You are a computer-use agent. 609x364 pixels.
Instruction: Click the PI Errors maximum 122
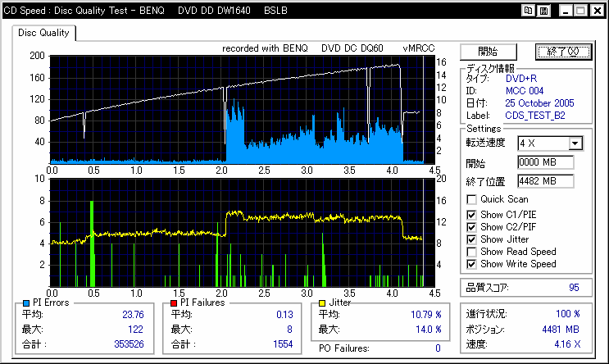coord(135,330)
